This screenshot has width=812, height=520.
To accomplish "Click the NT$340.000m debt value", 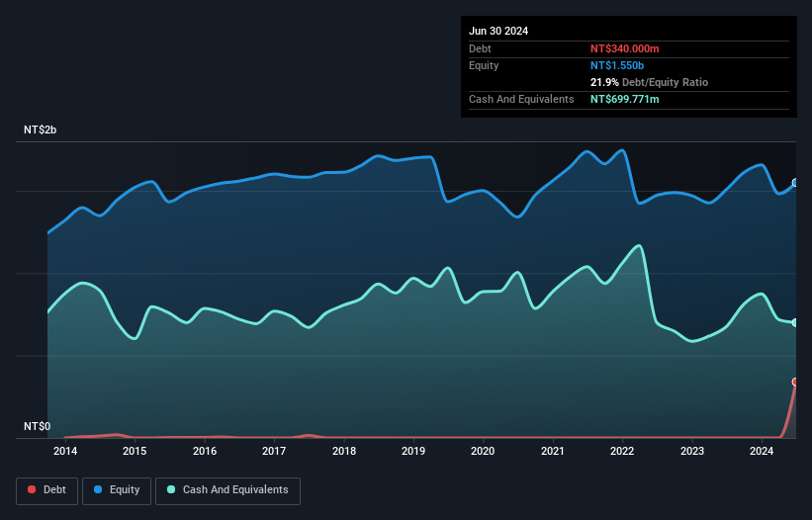I will [x=624, y=48].
